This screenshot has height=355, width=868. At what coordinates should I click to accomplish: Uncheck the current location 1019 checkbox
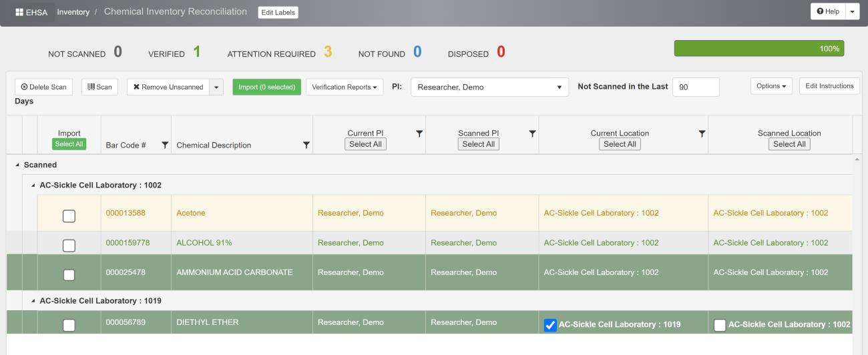click(x=550, y=325)
